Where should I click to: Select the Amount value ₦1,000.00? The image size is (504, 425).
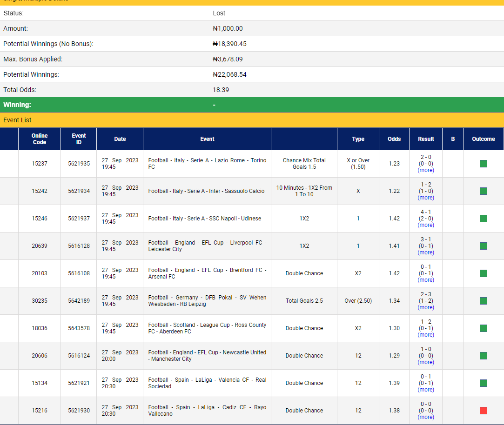click(228, 28)
